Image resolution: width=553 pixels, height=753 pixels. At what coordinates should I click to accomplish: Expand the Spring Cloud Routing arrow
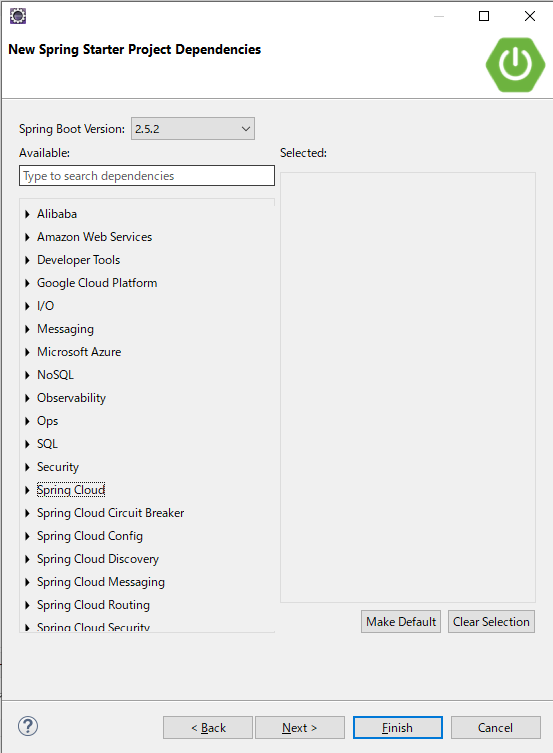pyautogui.click(x=27, y=605)
